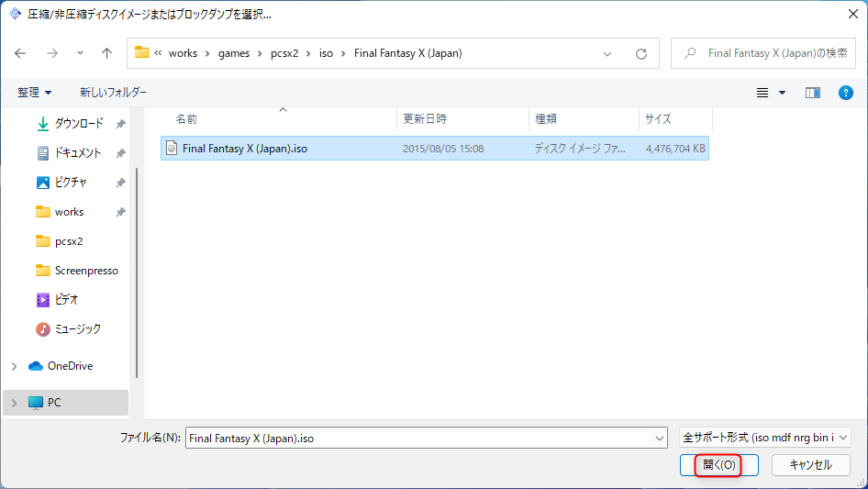The image size is (868, 489).
Task: Click the キャンセル button
Action: [810, 465]
